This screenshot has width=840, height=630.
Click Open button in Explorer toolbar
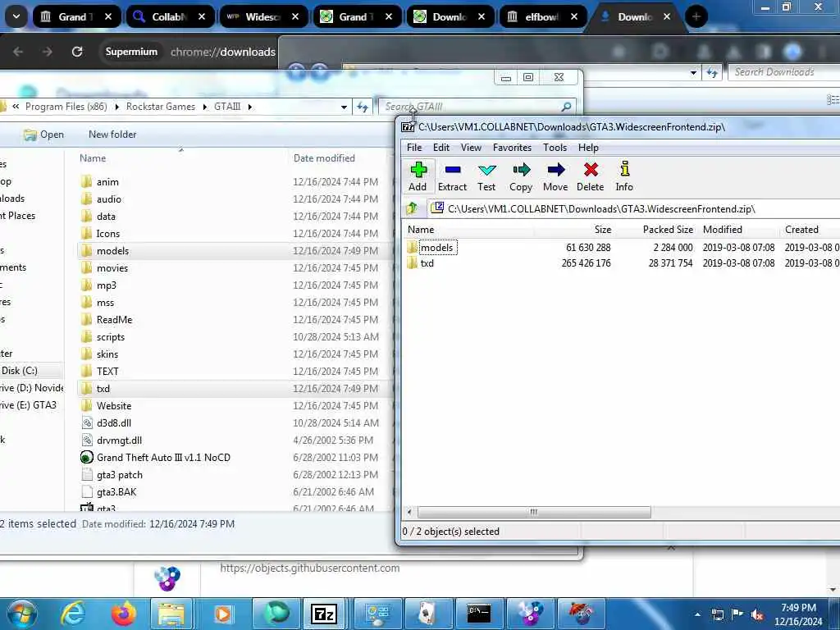click(44, 135)
